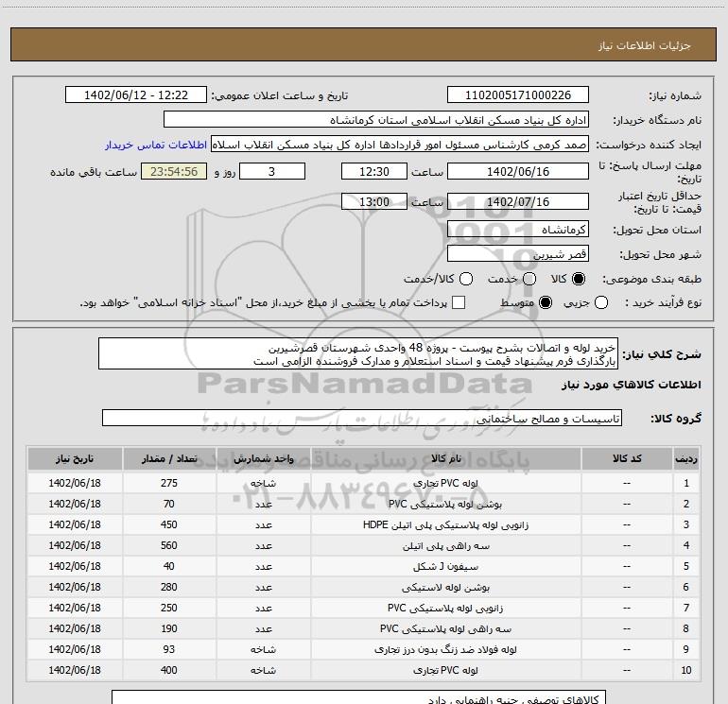
Task: Select the خدمت radio button
Action: pyautogui.click(x=529, y=279)
